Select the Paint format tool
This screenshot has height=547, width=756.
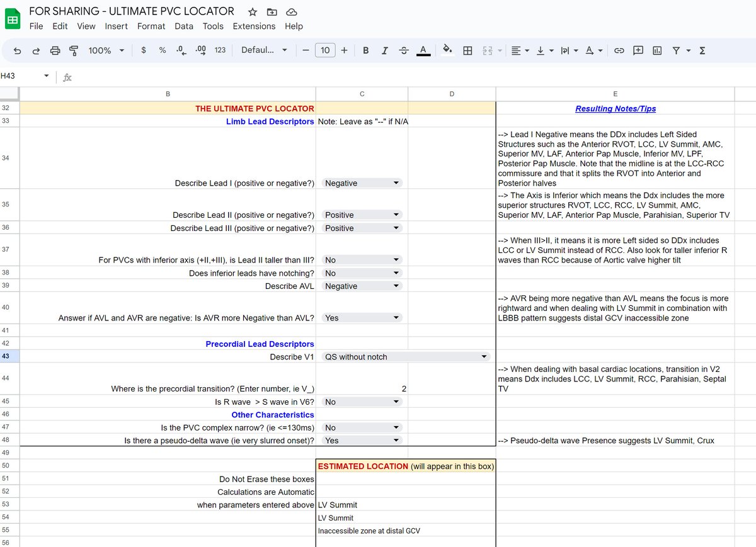pos(74,50)
